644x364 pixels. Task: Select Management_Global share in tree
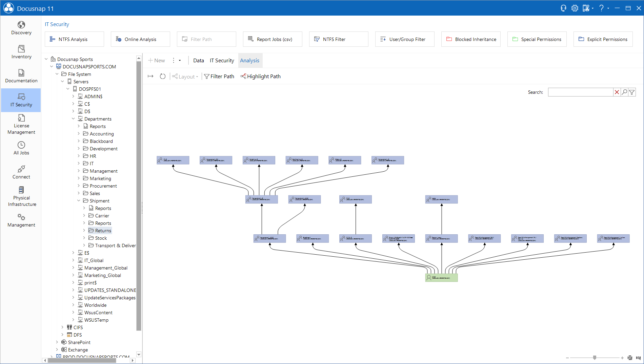(x=106, y=268)
